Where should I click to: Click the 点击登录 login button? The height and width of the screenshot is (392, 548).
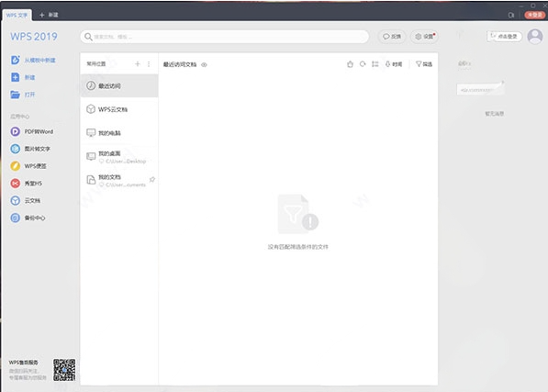504,37
